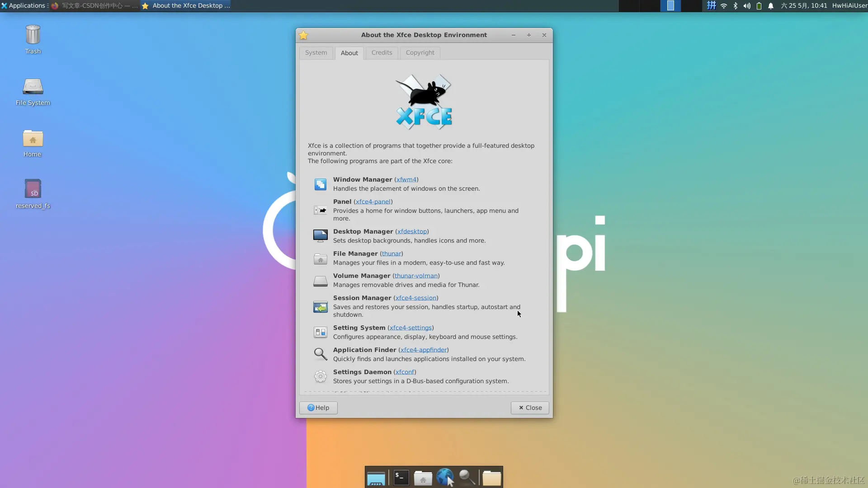Open the volume speaker tray icon
The width and height of the screenshot is (868, 488).
[747, 6]
